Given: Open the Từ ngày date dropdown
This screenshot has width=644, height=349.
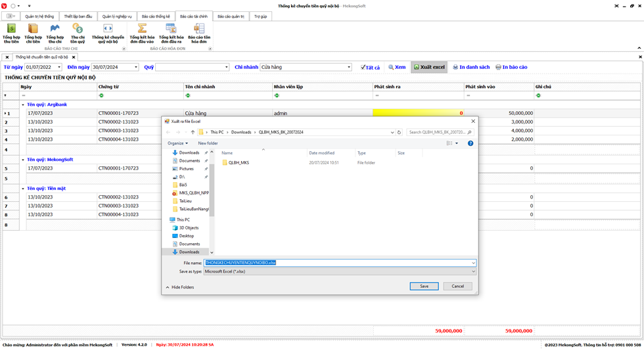Looking at the screenshot, I should tap(59, 67).
